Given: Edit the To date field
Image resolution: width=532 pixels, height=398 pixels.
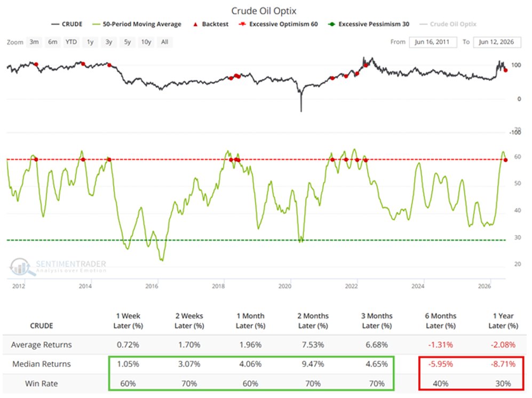Looking at the screenshot, I should coord(497,42).
